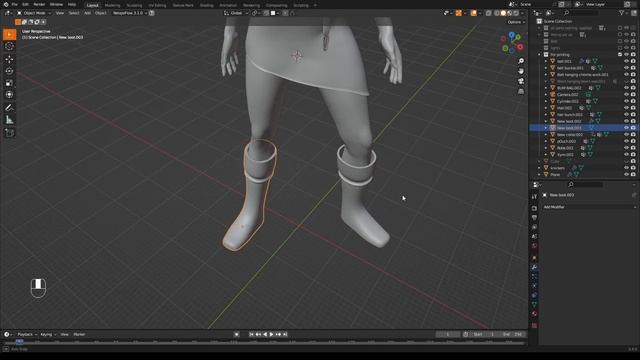This screenshot has height=360, width=640.
Task: Switch to Modeling workspace tab
Action: [x=112, y=5]
